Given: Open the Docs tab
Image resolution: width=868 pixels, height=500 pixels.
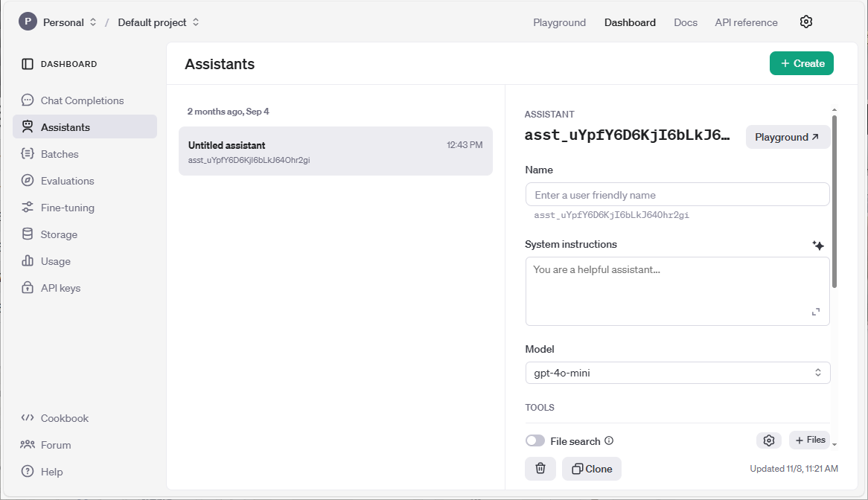Looking at the screenshot, I should point(686,22).
